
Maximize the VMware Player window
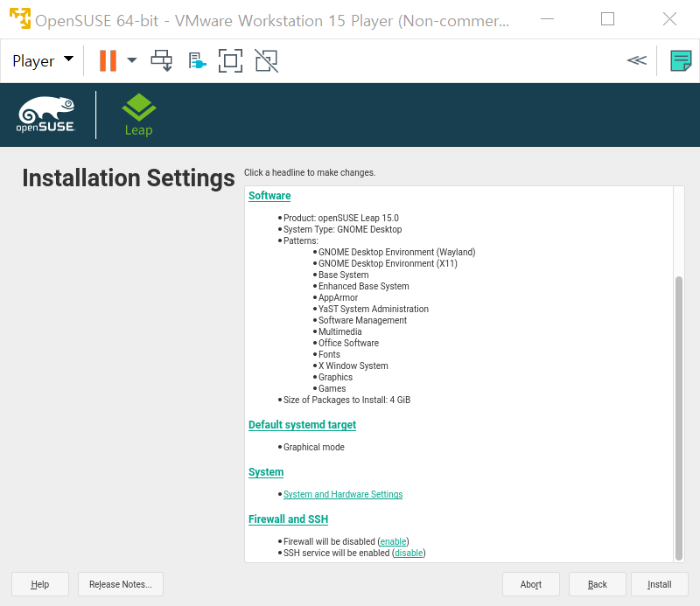click(607, 18)
